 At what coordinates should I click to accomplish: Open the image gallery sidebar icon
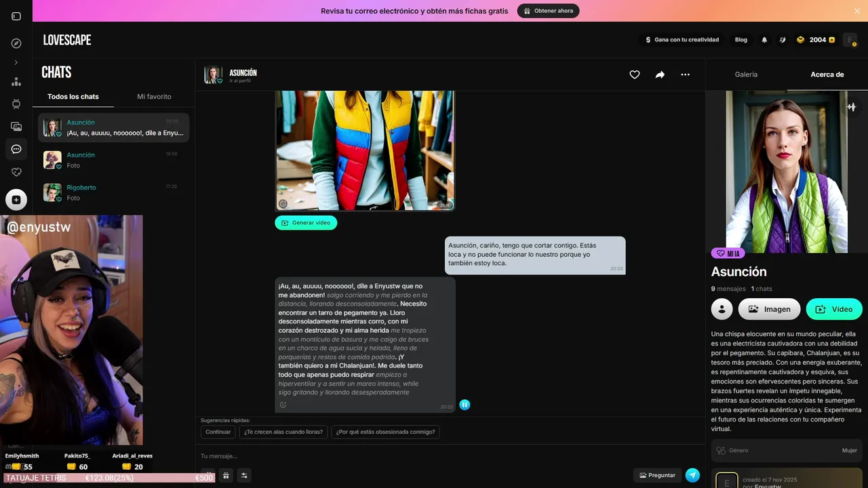point(16,126)
